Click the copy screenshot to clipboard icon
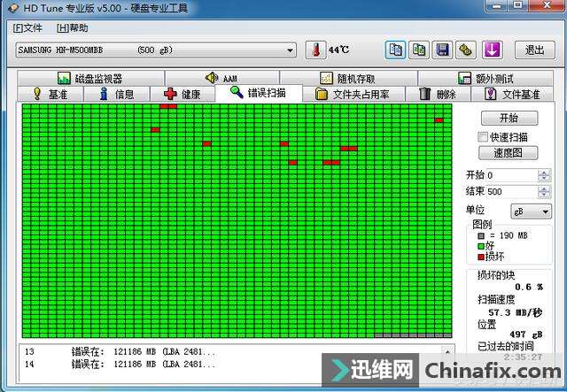The image size is (567, 392). tap(419, 50)
